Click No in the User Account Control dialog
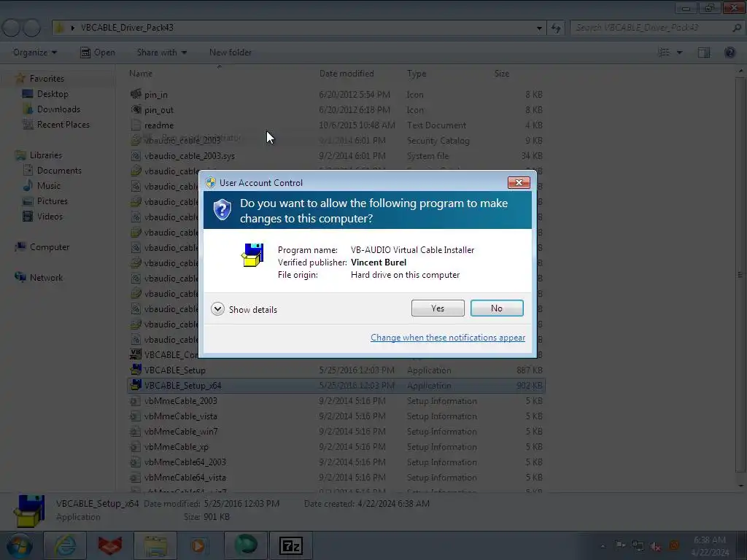The height and width of the screenshot is (560, 747). coord(496,308)
